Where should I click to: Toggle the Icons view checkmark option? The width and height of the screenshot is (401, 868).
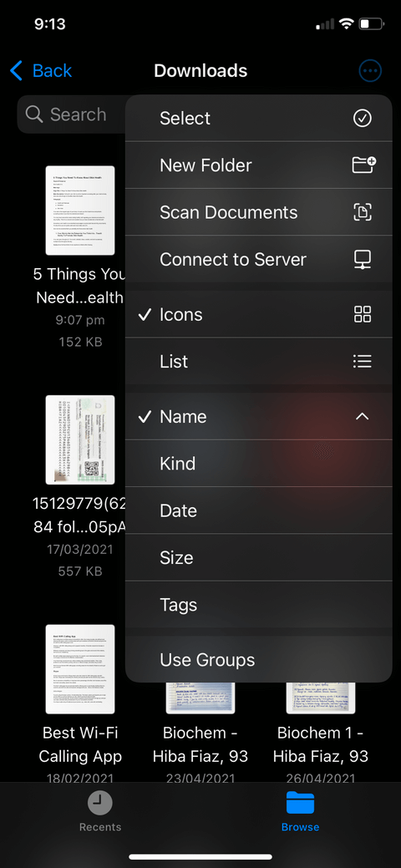point(259,314)
